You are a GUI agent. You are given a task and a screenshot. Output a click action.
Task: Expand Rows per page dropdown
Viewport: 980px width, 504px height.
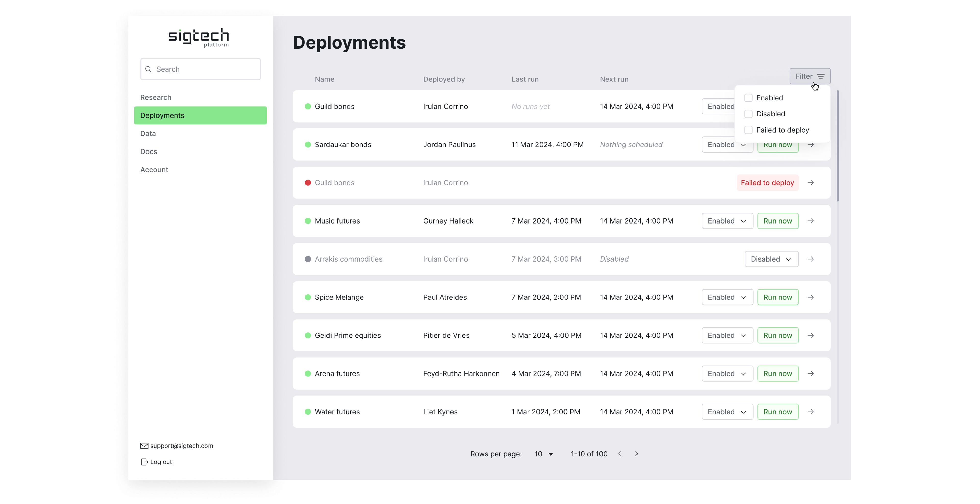click(x=544, y=454)
